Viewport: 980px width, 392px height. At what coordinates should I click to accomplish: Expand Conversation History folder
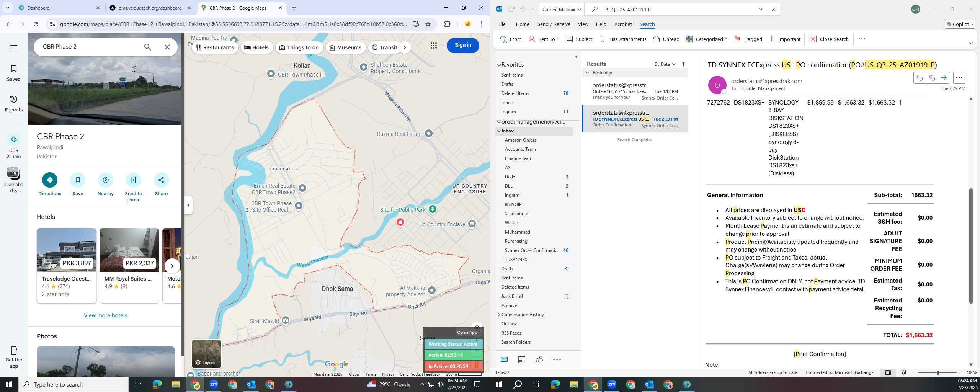pos(499,315)
